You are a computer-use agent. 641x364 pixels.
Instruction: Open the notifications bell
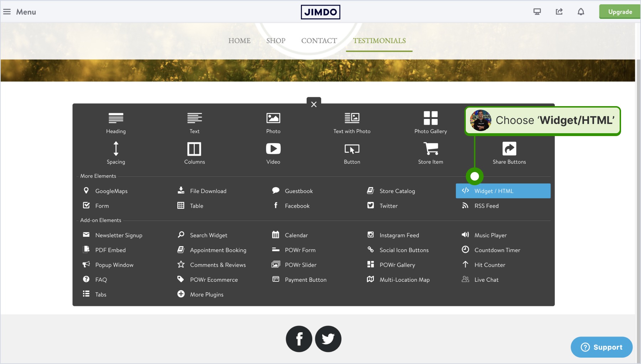[581, 12]
